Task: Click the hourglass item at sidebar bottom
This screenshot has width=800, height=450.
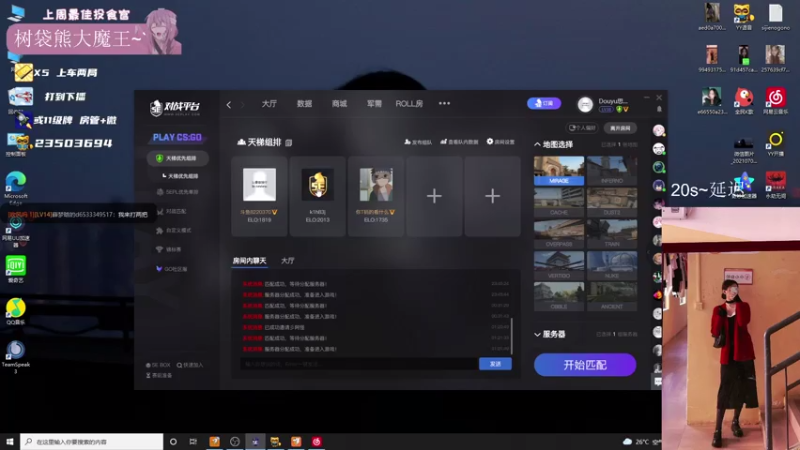Action: coord(159,376)
